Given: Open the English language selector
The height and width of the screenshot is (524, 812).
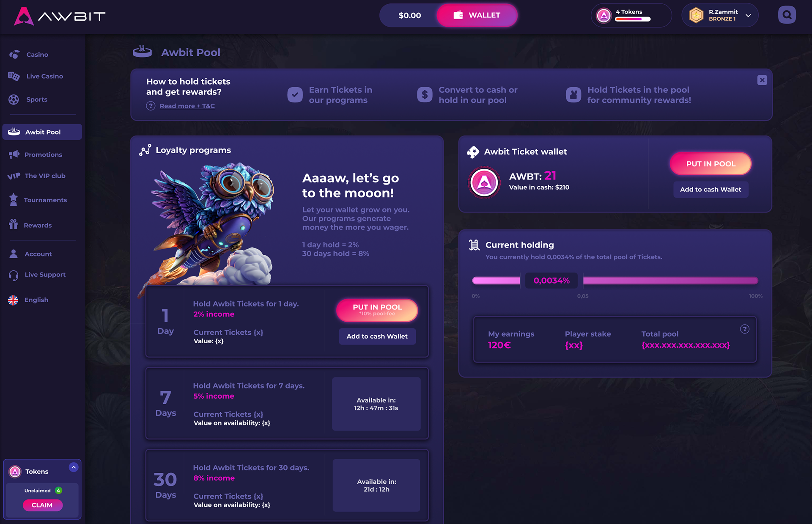Looking at the screenshot, I should [x=28, y=300].
